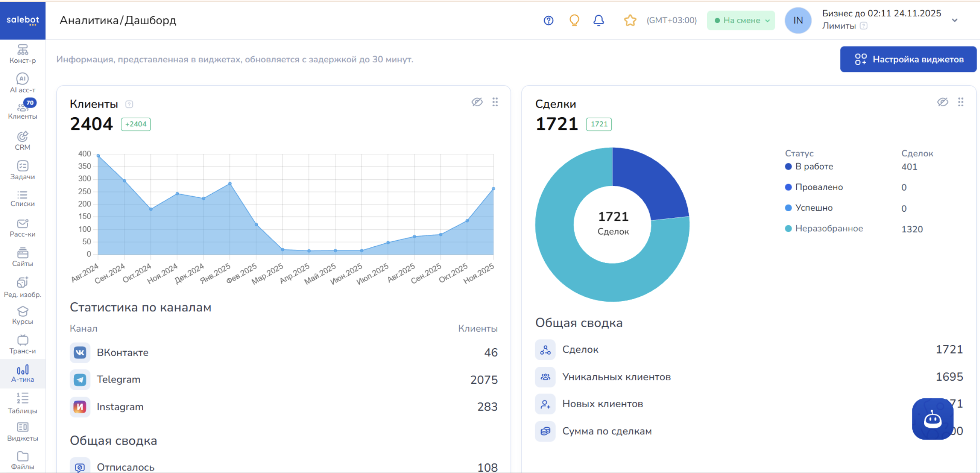Open the help question mark icon in header

548,21
